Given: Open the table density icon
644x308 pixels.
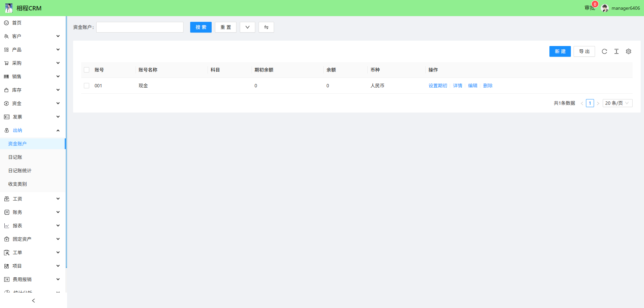Looking at the screenshot, I should pyautogui.click(x=616, y=51).
